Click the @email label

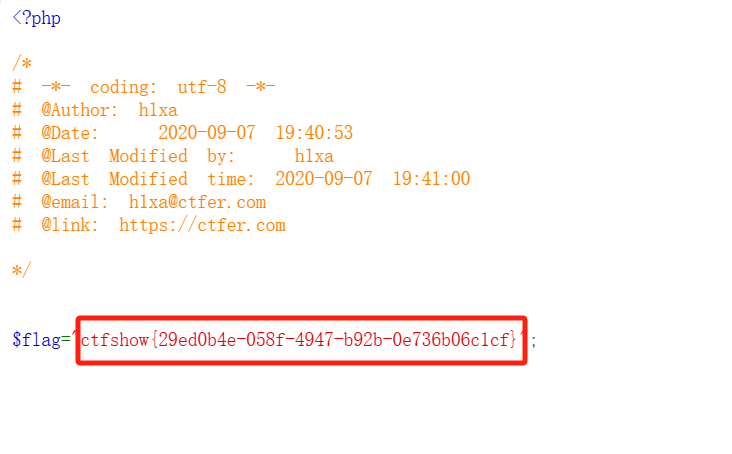[75, 202]
